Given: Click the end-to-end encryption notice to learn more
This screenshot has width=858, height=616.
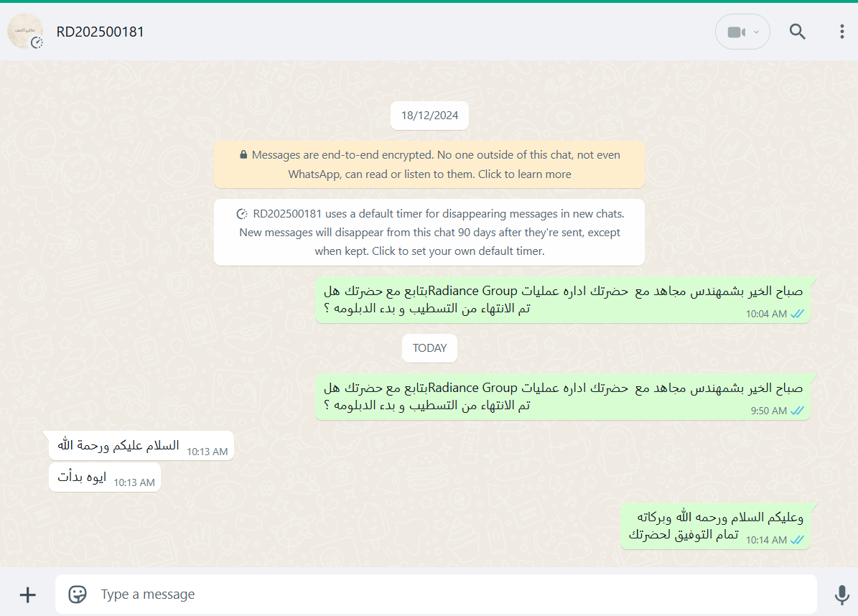Looking at the screenshot, I should (x=429, y=164).
